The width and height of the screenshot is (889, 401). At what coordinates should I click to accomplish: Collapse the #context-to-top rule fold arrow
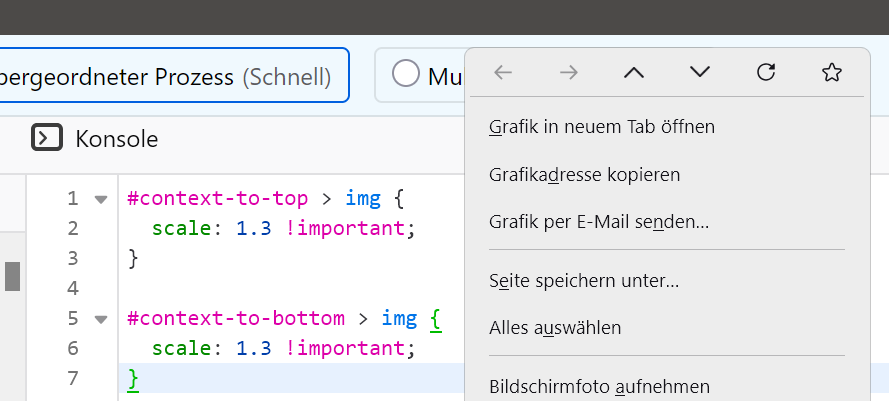pyautogui.click(x=100, y=199)
